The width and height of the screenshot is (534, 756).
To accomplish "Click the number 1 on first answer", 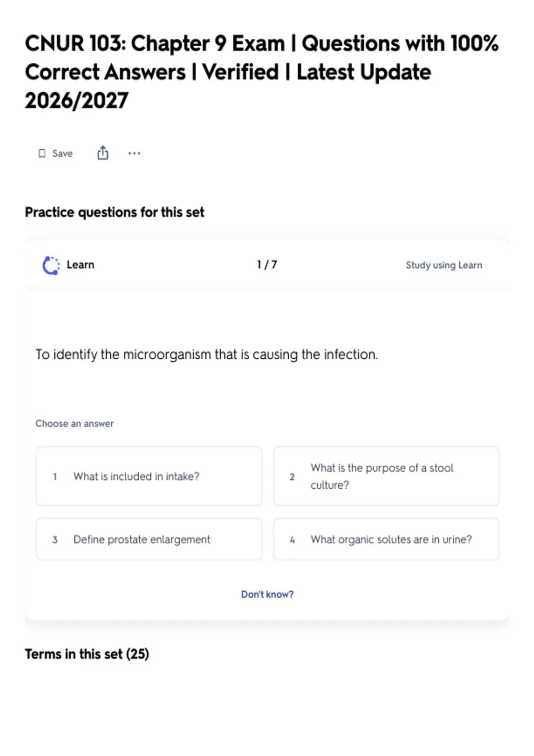I will (55, 477).
